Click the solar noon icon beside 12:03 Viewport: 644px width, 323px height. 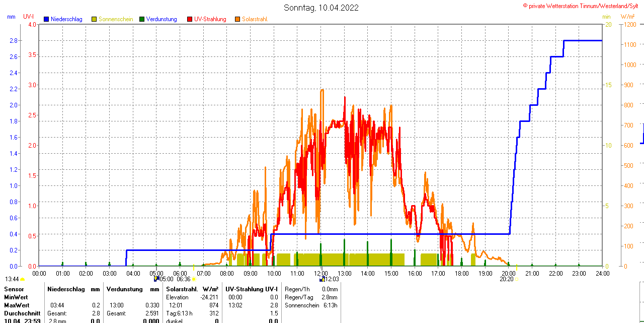tap(322, 279)
